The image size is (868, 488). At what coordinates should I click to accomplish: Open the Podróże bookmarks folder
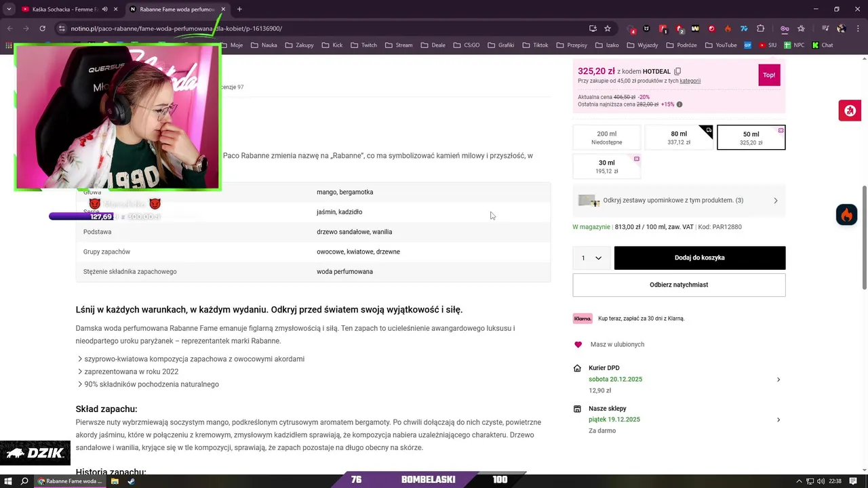pyautogui.click(x=682, y=45)
